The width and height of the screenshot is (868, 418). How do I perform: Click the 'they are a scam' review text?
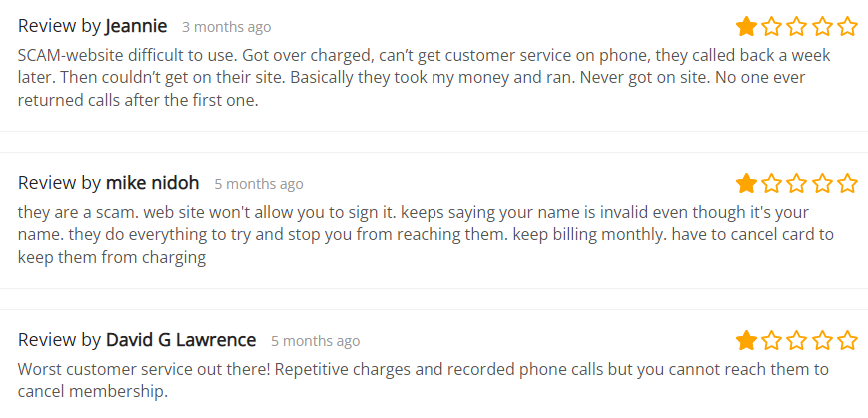[x=426, y=235]
